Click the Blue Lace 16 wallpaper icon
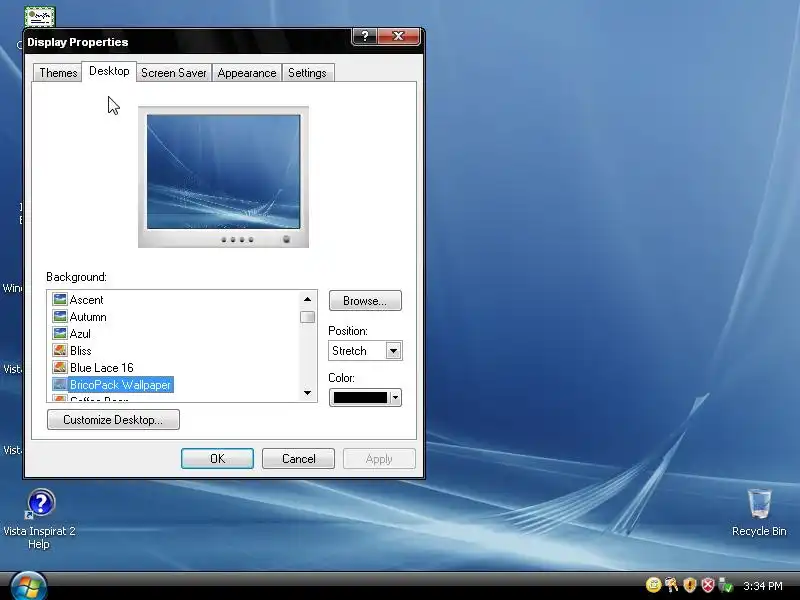The image size is (800, 600). point(60,367)
